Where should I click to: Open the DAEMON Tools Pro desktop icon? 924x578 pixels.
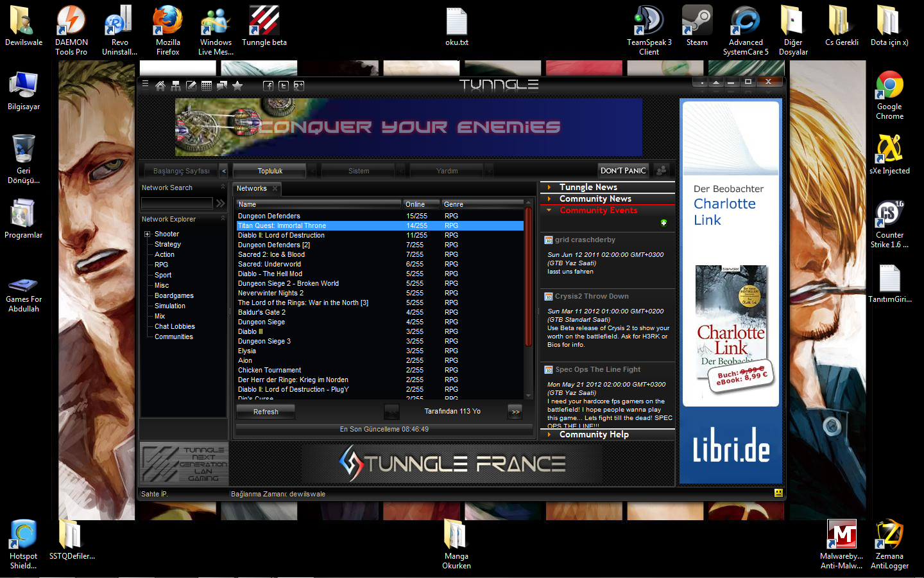point(71,30)
